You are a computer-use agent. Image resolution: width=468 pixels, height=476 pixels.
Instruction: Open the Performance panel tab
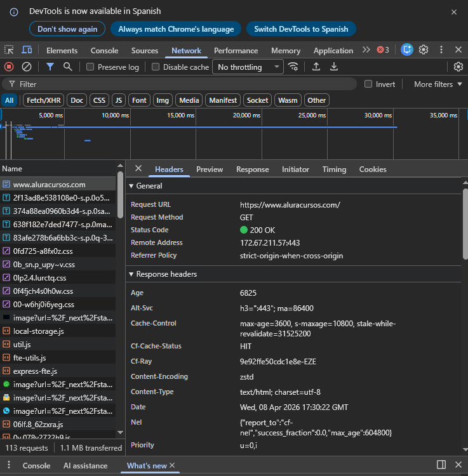(x=236, y=51)
